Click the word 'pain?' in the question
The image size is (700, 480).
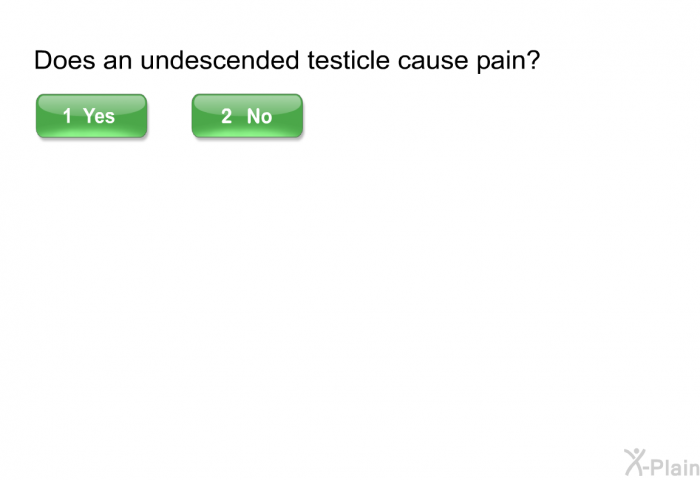[x=508, y=61]
